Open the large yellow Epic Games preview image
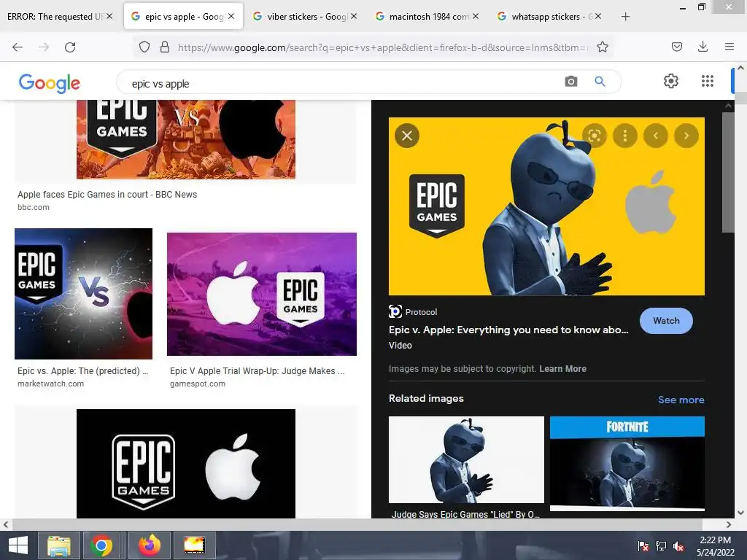Image resolution: width=747 pixels, height=560 pixels. point(546,206)
